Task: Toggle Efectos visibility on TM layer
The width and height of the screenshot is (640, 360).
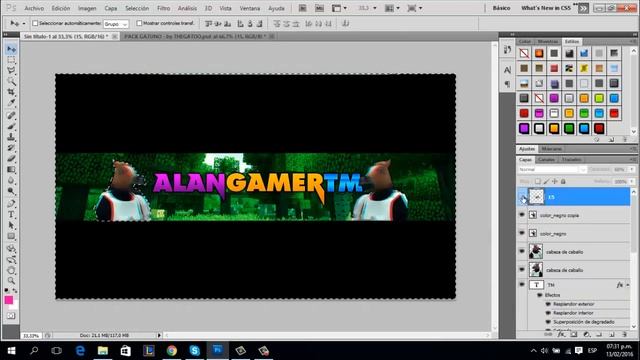Action: click(540, 295)
